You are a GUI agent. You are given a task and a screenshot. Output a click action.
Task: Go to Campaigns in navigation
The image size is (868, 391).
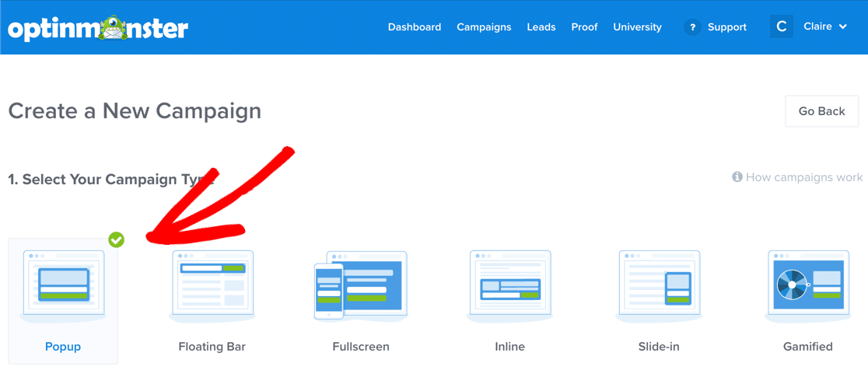484,27
